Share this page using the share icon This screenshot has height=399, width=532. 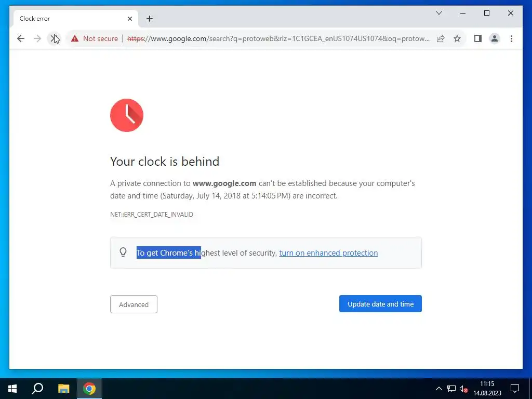pyautogui.click(x=441, y=38)
